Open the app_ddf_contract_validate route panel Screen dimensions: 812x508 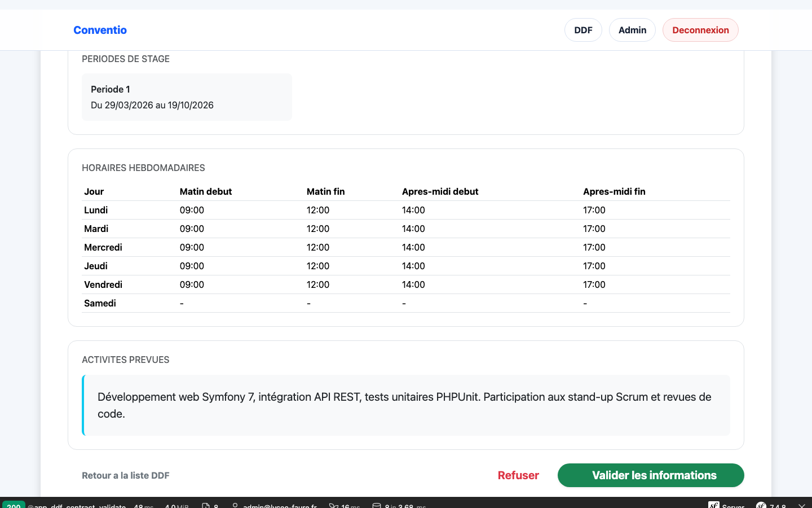77,505
